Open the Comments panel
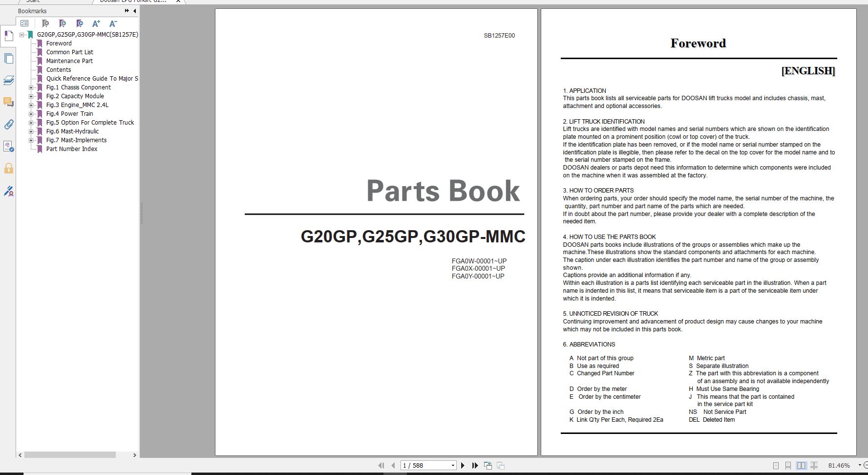Screen dimensions: 868x475 pos(8,102)
